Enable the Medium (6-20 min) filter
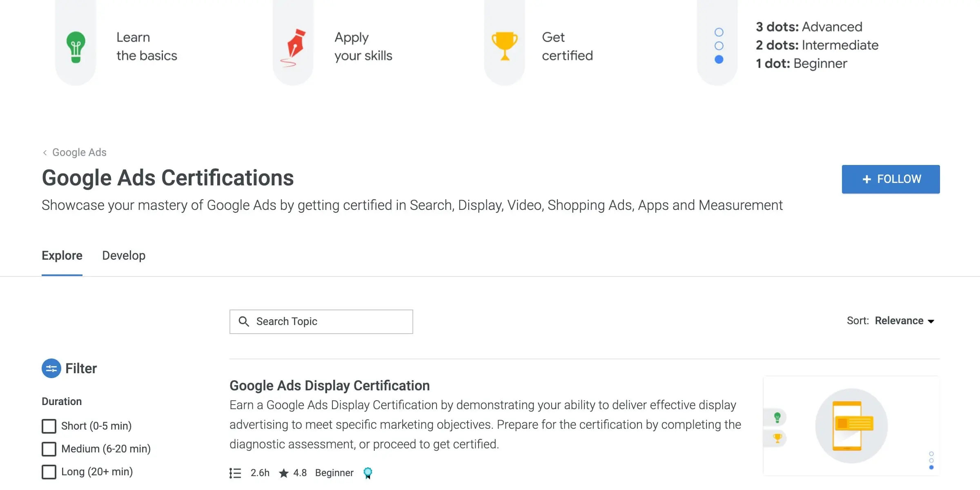The image size is (980, 490). tap(49, 449)
